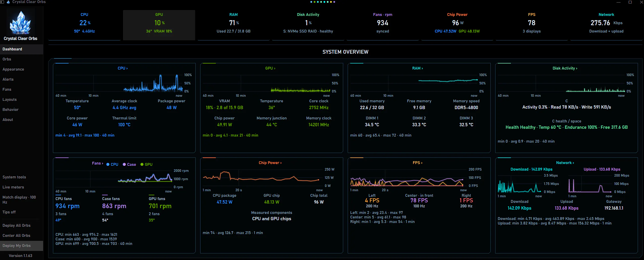Viewport: 644px width, 260px height.
Task: Toggle the green GPU fan legend dot
Action: 142,165
